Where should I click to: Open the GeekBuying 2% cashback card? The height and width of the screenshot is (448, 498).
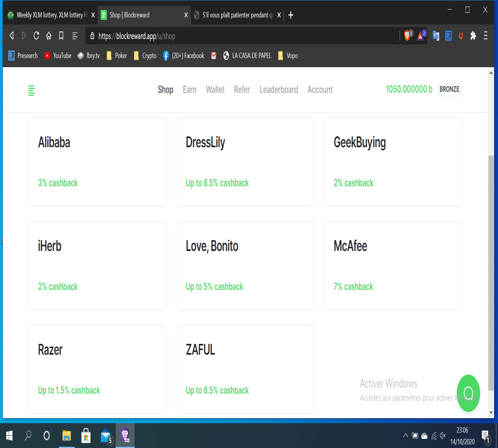[393, 162]
